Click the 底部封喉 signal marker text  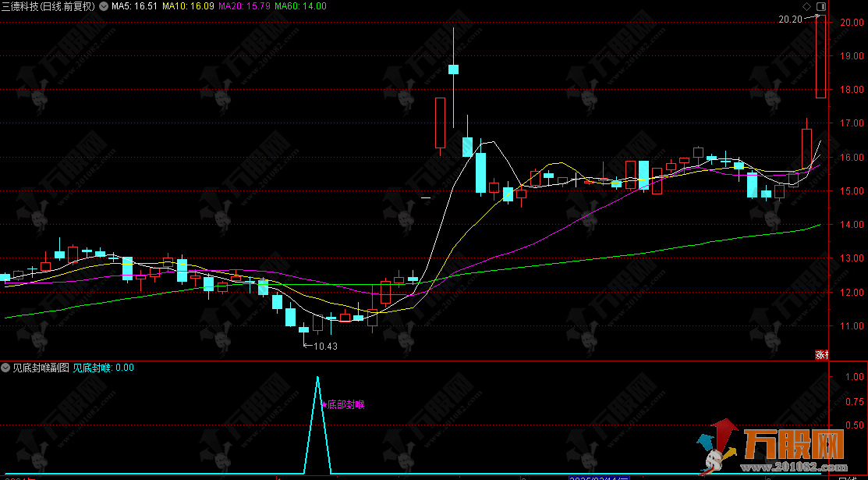[x=345, y=404]
